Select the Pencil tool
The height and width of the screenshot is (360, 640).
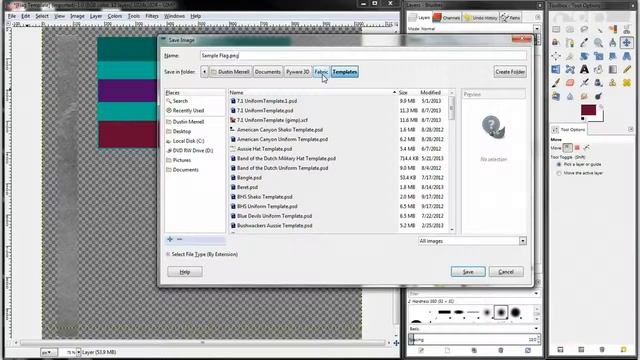tap(627, 69)
